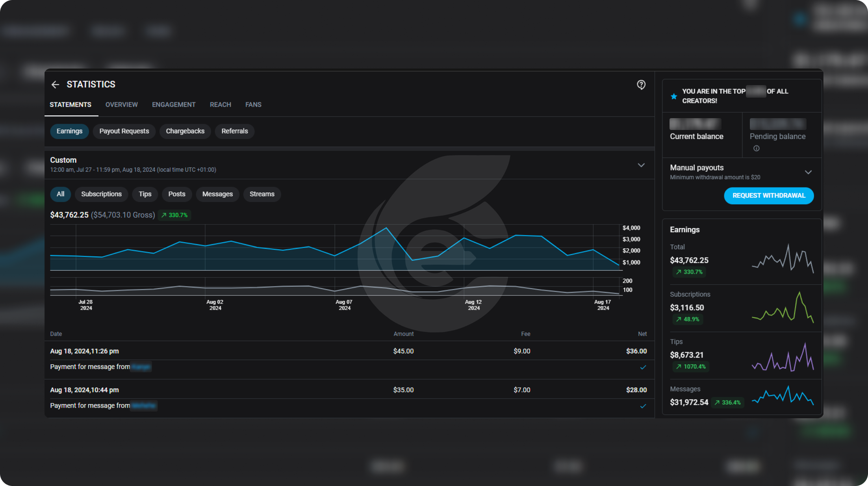868x486 pixels.
Task: Click the Pending balance info icon
Action: point(756,148)
